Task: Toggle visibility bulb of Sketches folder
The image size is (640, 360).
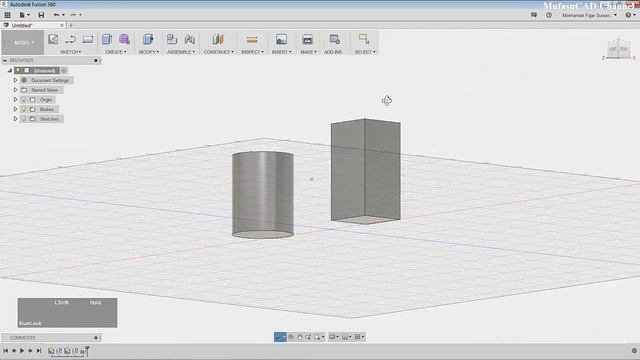Action: pos(24,119)
